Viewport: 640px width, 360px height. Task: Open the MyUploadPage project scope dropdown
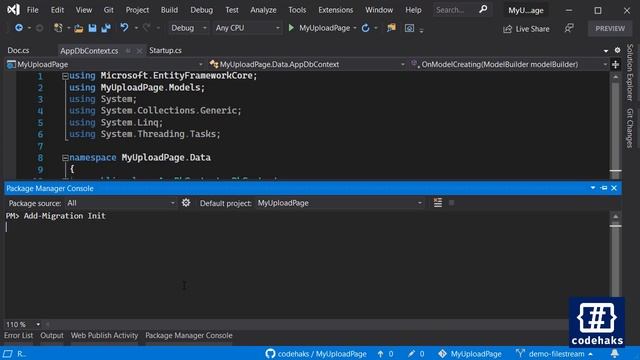[x=105, y=64]
